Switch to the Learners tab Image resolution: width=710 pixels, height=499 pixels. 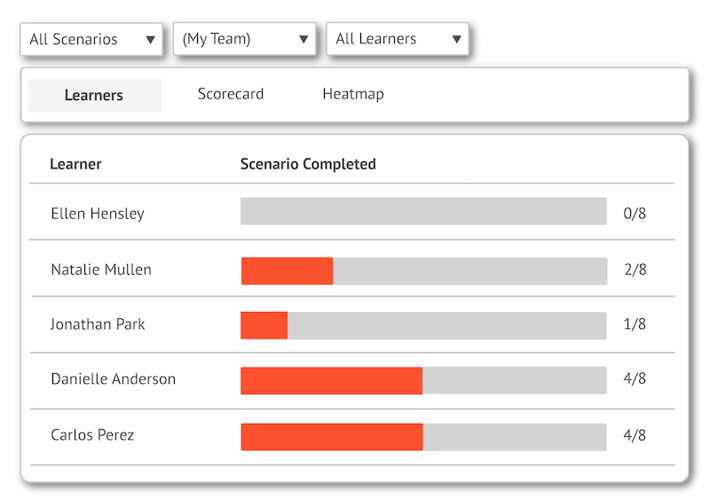(x=94, y=95)
